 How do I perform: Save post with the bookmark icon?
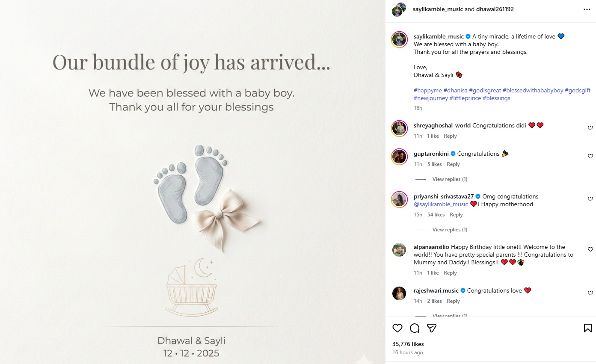[588, 328]
